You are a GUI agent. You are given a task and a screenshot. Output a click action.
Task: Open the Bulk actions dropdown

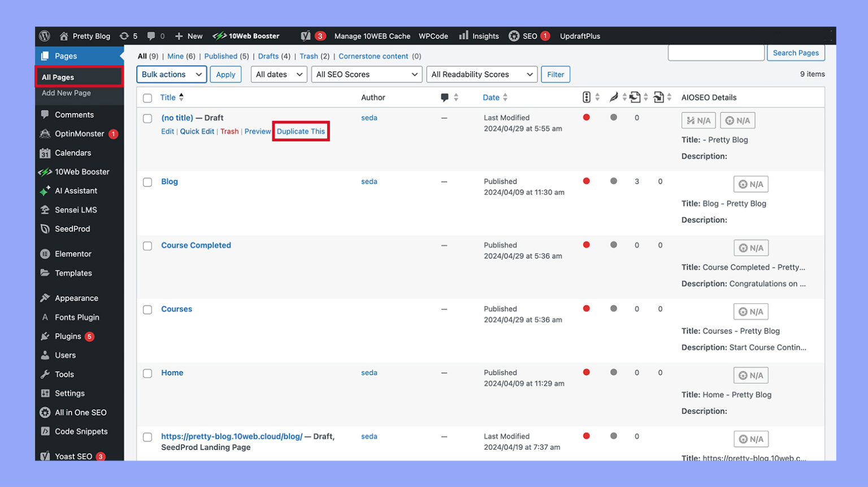[171, 74]
